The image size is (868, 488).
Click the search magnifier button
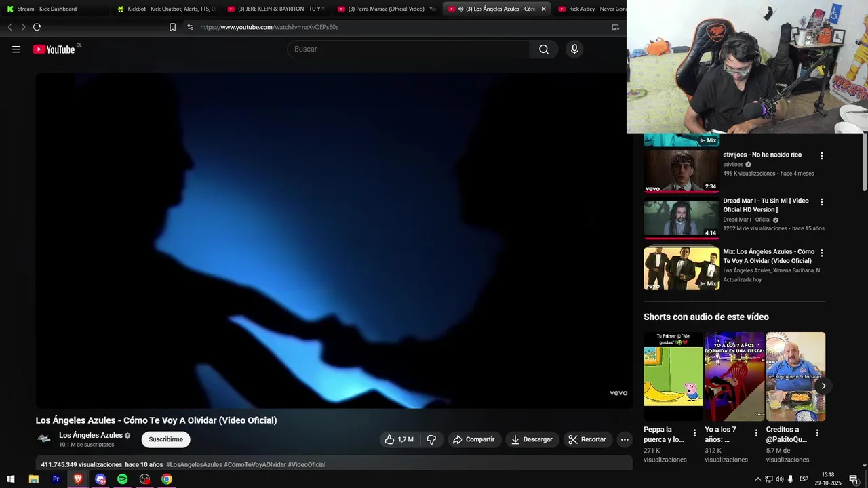(x=544, y=49)
